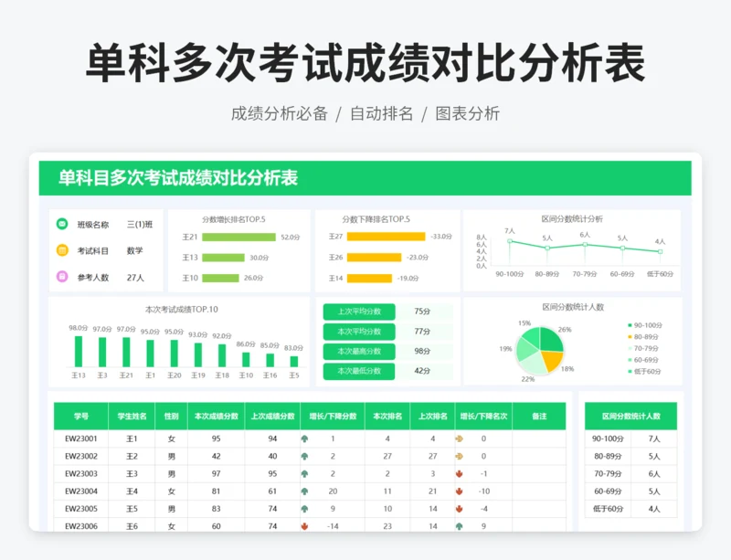Viewport: 731px width, 560px height.
Task: Click the green title banner 单科目多次考试成绩对比分析表
Action: point(365,178)
